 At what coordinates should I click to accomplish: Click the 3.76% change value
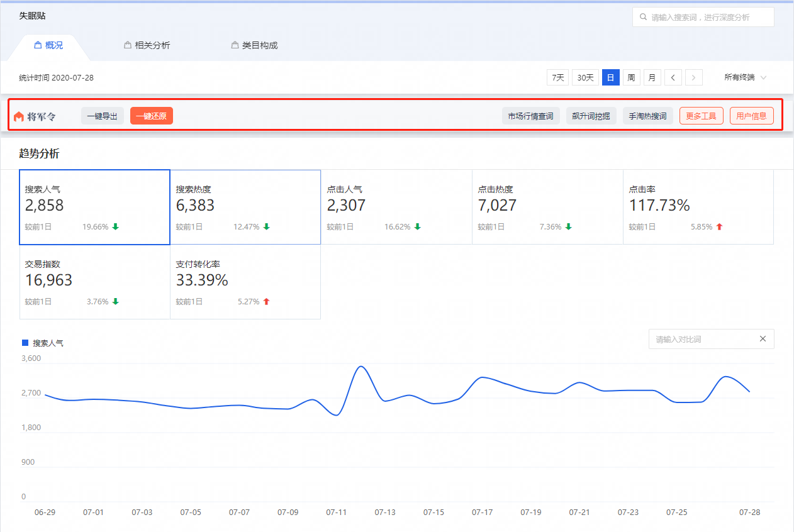click(98, 302)
